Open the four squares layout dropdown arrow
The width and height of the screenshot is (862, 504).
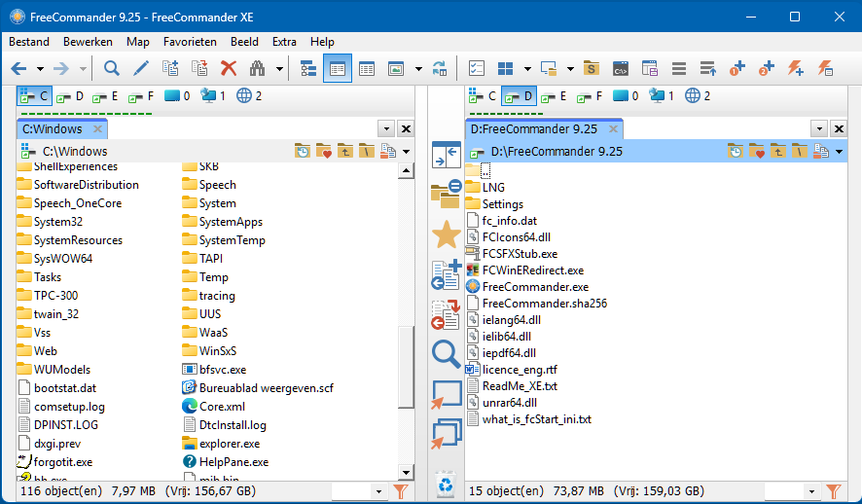point(527,69)
